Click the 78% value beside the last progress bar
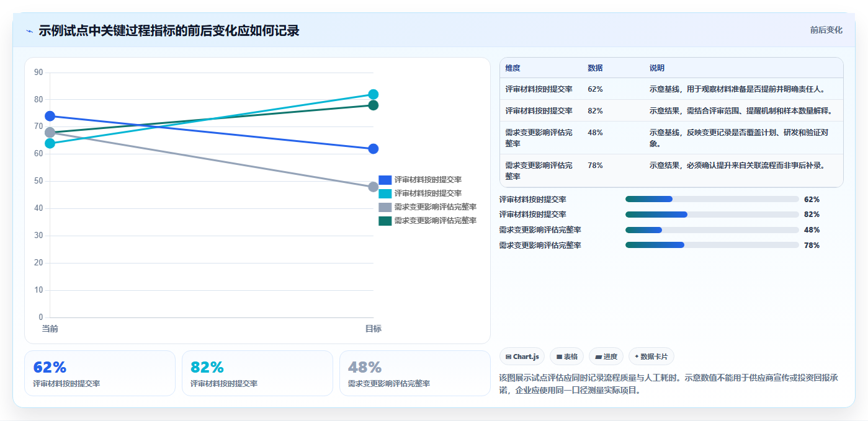868x421 pixels. pos(812,246)
